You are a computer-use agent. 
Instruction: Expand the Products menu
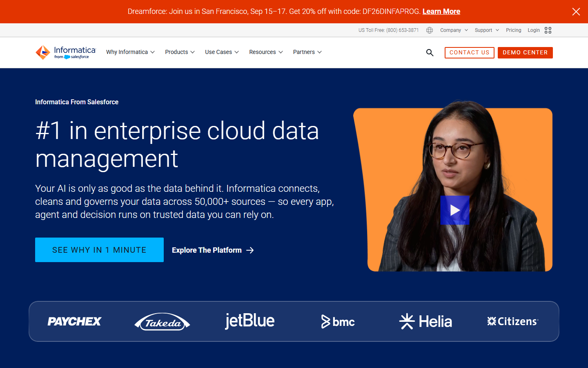pos(180,52)
